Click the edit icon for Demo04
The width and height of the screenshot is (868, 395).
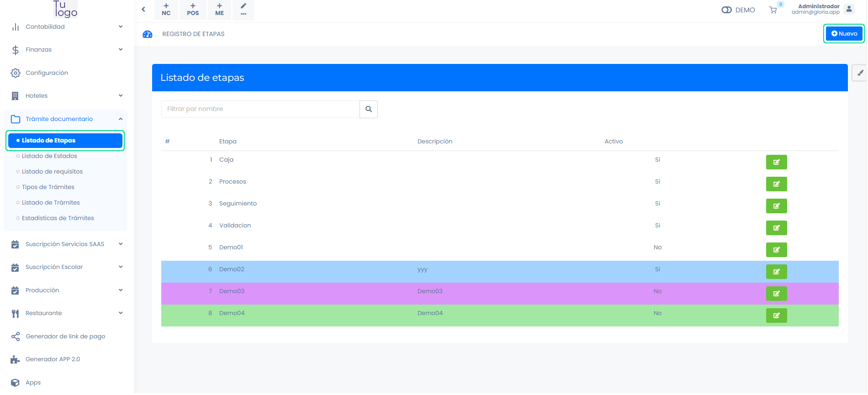pos(776,316)
